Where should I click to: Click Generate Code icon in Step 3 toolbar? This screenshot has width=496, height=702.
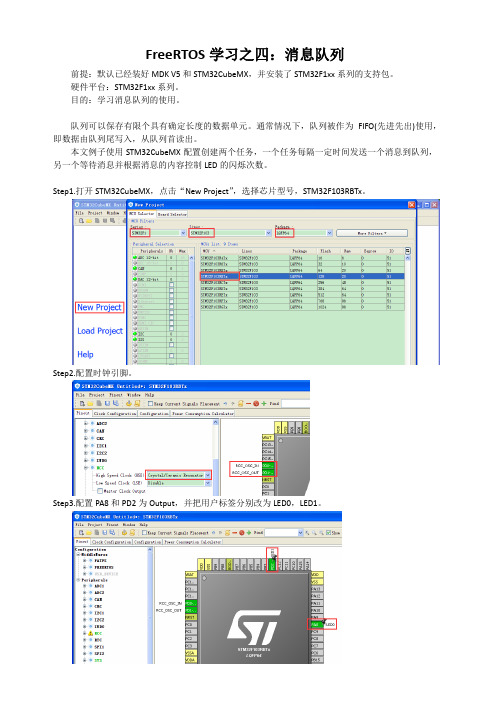(x=124, y=533)
